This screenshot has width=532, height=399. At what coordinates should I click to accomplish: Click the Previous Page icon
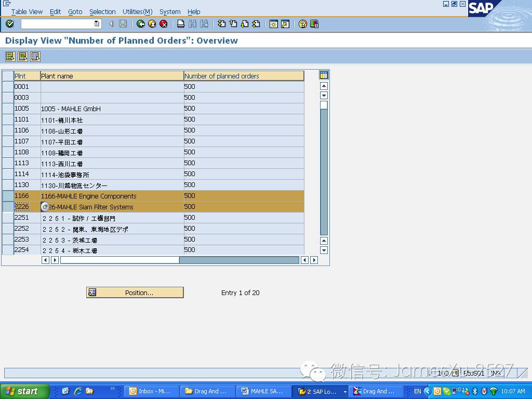pyautogui.click(x=233, y=24)
